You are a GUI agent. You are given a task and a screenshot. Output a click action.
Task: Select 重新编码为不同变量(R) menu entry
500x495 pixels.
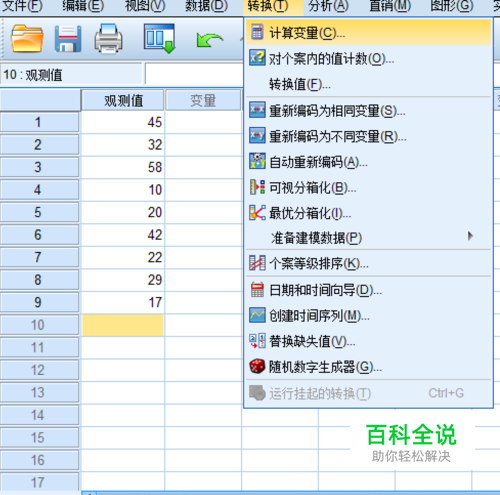(x=369, y=136)
